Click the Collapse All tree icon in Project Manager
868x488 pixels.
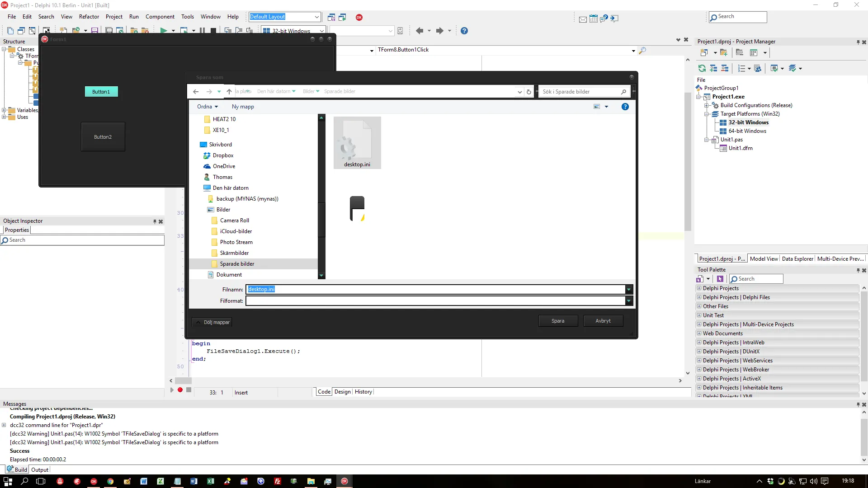pyautogui.click(x=725, y=68)
